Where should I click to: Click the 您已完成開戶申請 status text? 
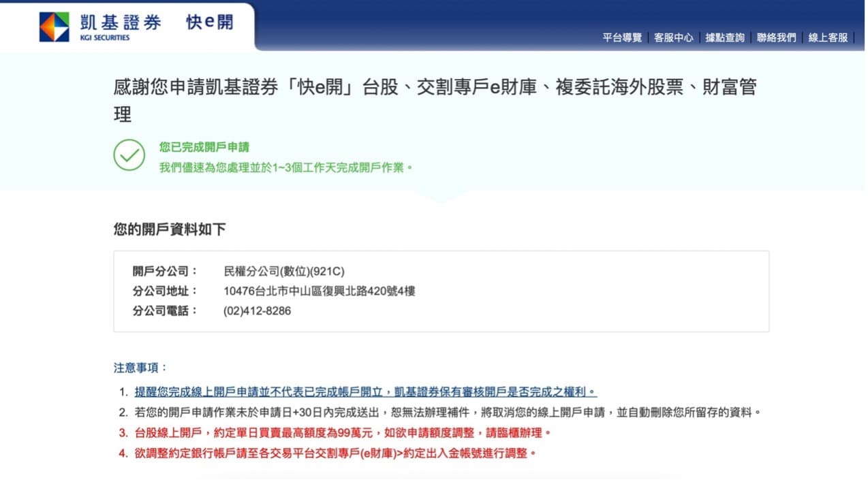click(x=204, y=147)
